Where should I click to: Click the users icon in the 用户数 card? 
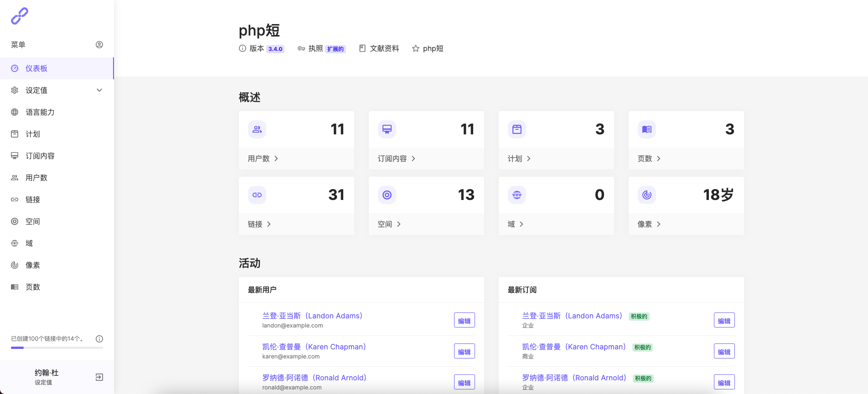(257, 129)
